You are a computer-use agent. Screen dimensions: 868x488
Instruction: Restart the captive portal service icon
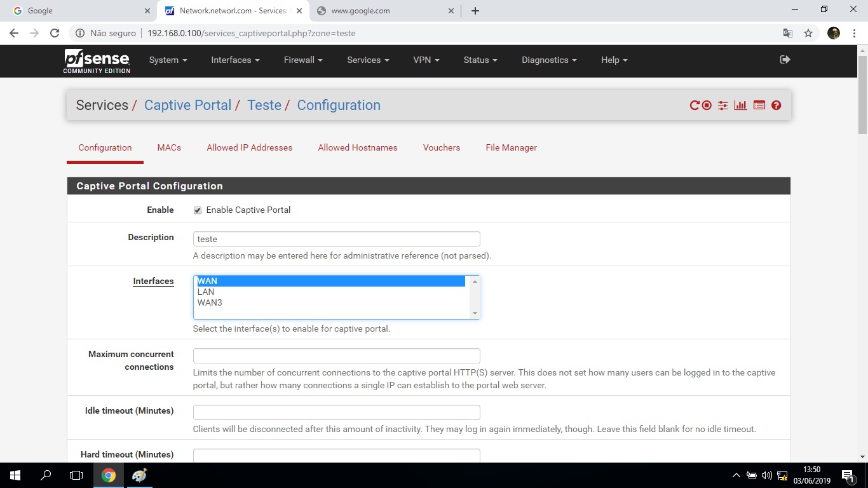(x=695, y=105)
